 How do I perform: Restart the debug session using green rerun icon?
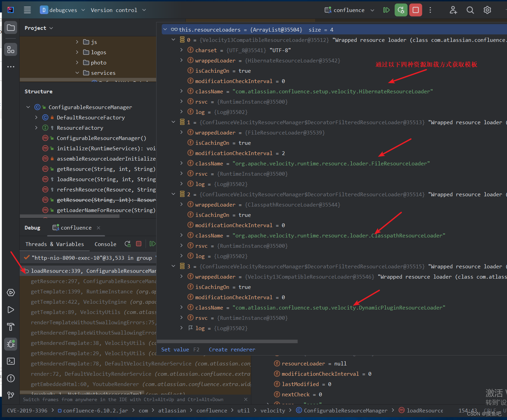(x=401, y=10)
